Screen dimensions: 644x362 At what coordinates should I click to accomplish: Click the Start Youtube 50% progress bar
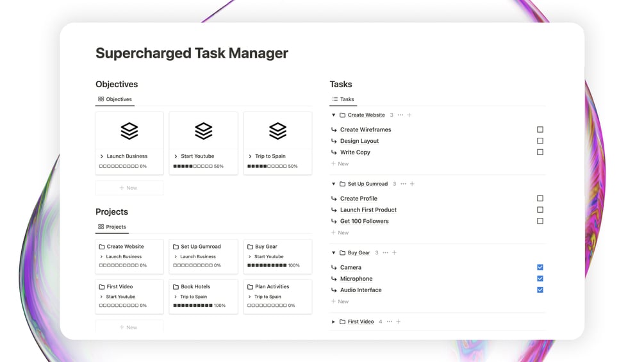[x=193, y=166]
